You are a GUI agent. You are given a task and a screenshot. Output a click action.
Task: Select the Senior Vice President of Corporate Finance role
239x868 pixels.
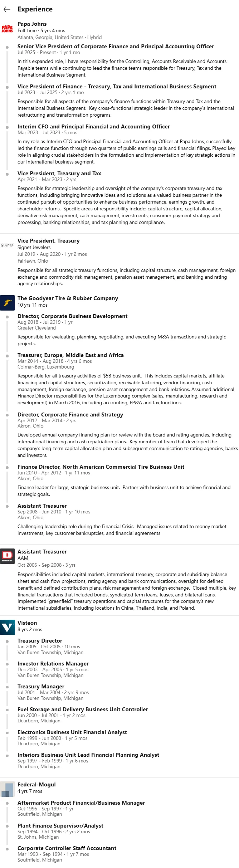(x=116, y=47)
